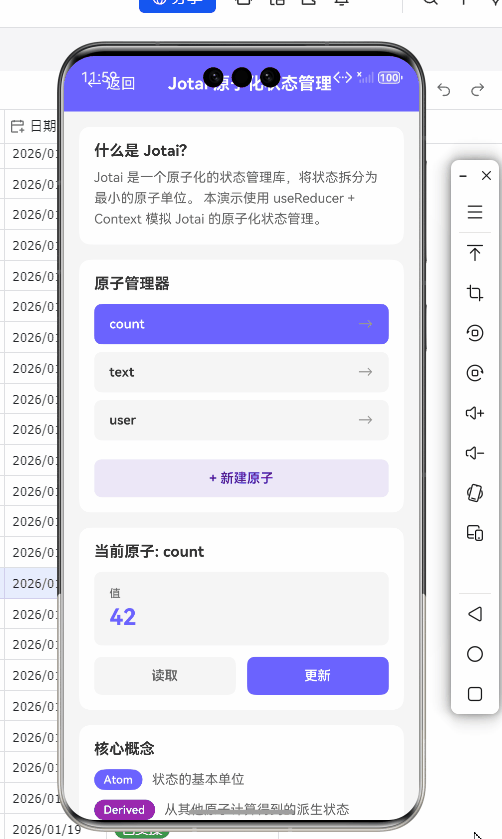Click the crop screenshot icon in sidebar

click(x=475, y=293)
